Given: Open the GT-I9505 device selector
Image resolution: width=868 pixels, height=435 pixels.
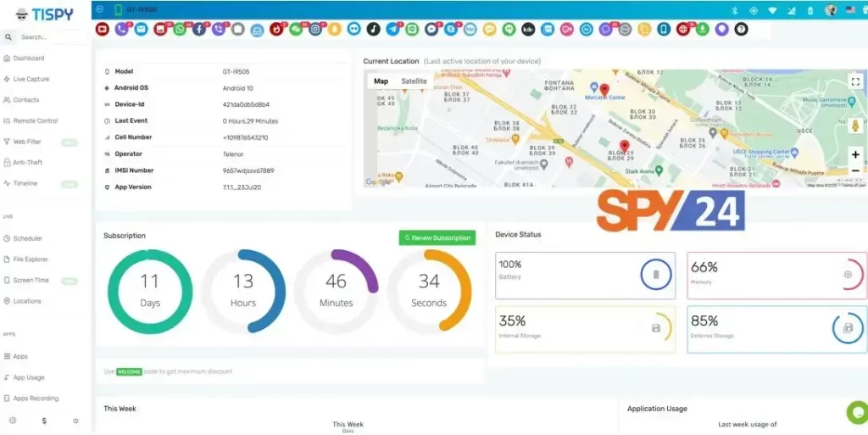Looking at the screenshot, I should coord(136,9).
